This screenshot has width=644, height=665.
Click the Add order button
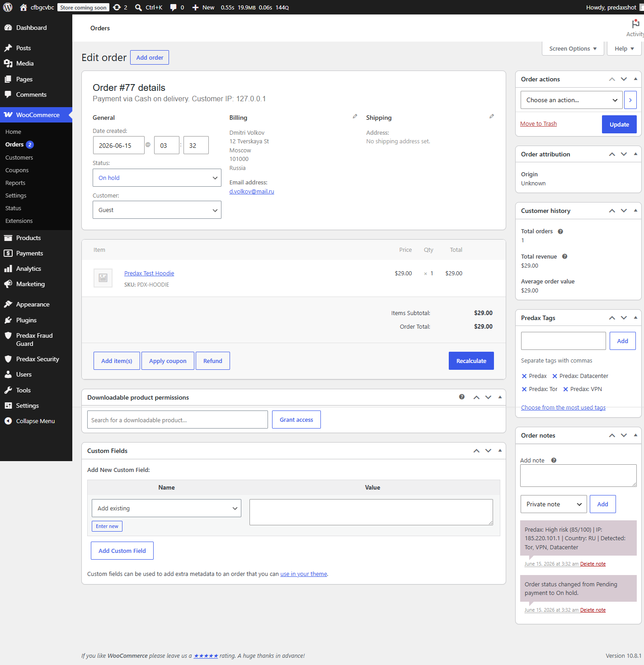tap(150, 57)
